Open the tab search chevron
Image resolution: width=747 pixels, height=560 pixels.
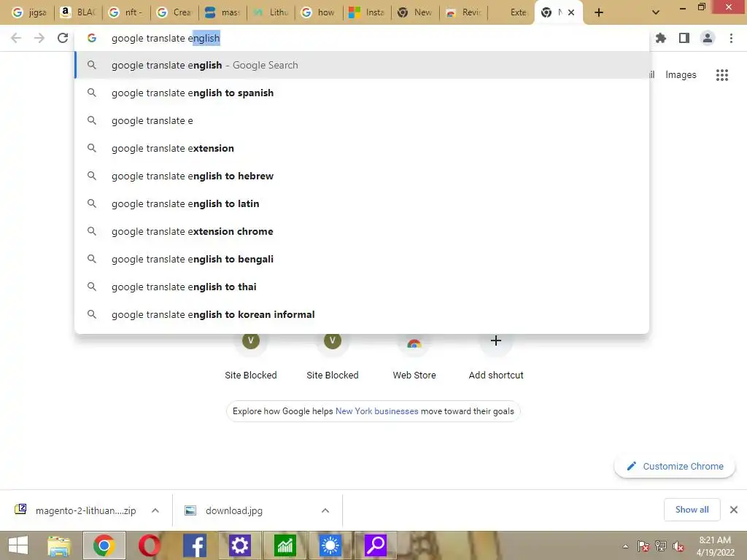coord(656,13)
